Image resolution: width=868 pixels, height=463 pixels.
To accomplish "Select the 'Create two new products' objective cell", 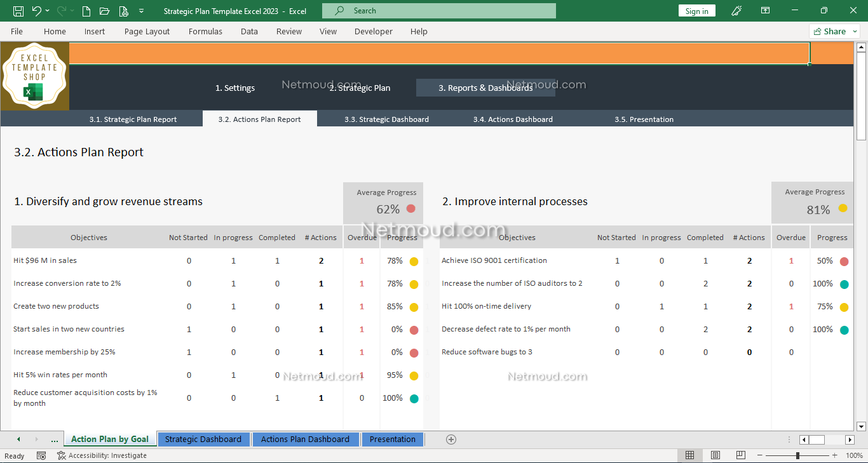I will coord(56,306).
